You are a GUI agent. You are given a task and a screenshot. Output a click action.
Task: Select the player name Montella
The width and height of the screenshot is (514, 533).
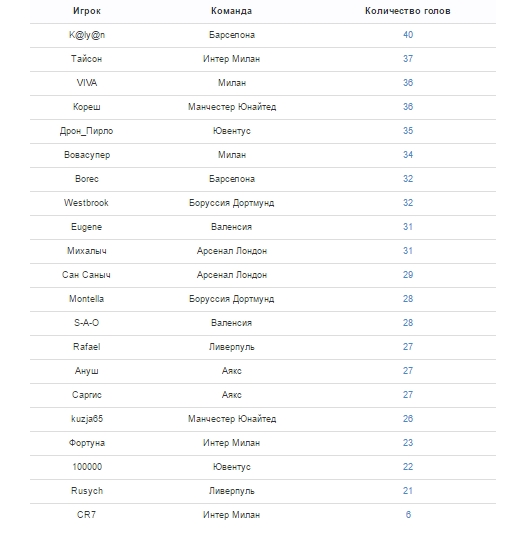click(86, 299)
